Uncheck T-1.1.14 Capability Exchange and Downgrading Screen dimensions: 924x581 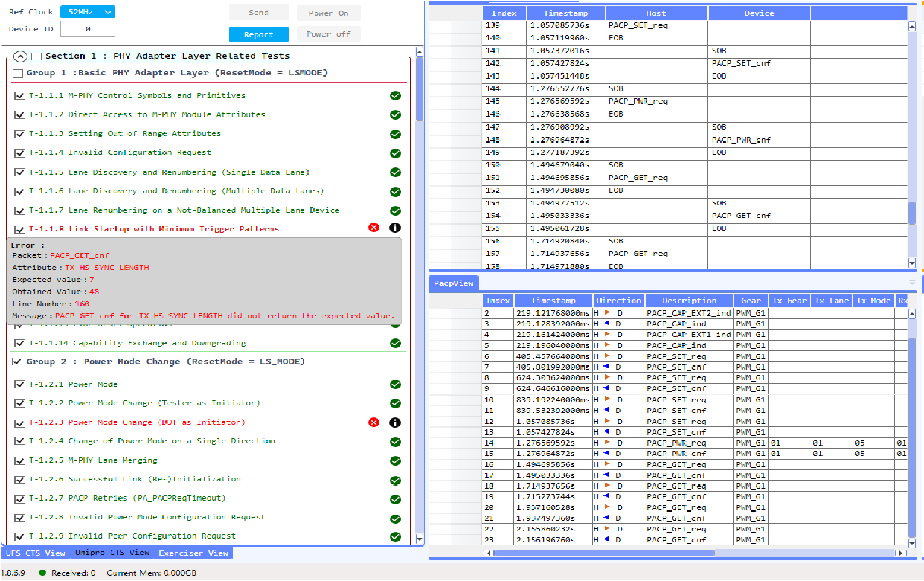20,343
